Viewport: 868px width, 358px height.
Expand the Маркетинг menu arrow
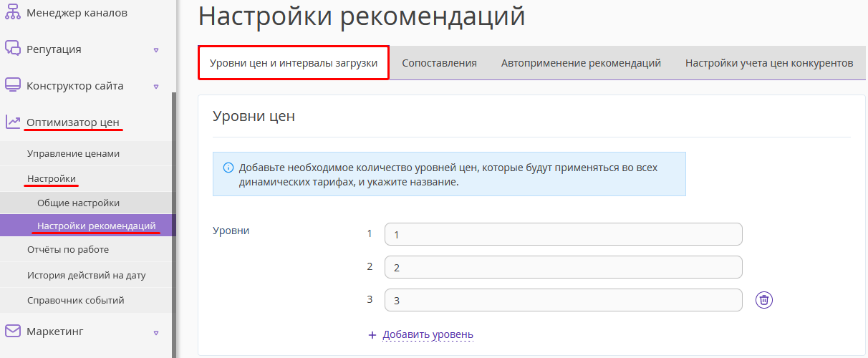156,332
